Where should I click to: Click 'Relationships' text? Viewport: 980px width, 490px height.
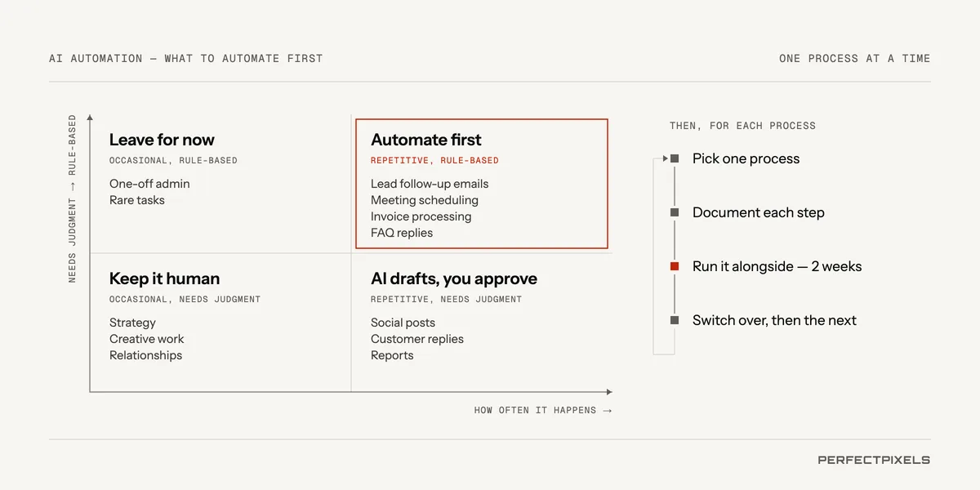[146, 355]
